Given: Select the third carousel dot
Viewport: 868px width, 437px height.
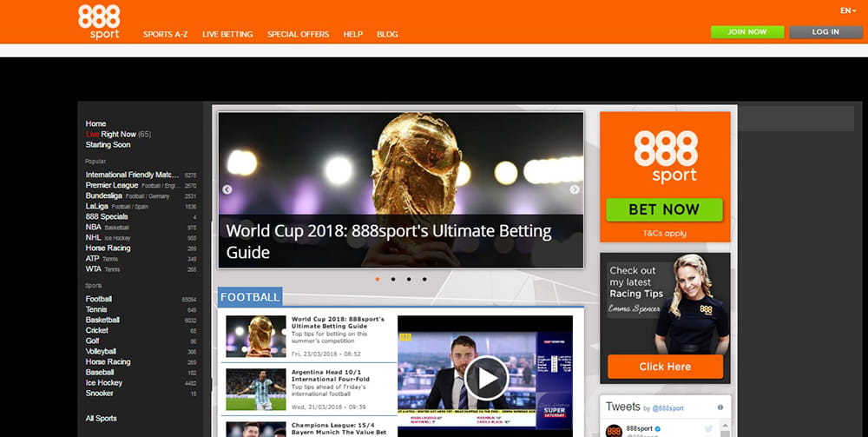Looking at the screenshot, I should [x=409, y=279].
